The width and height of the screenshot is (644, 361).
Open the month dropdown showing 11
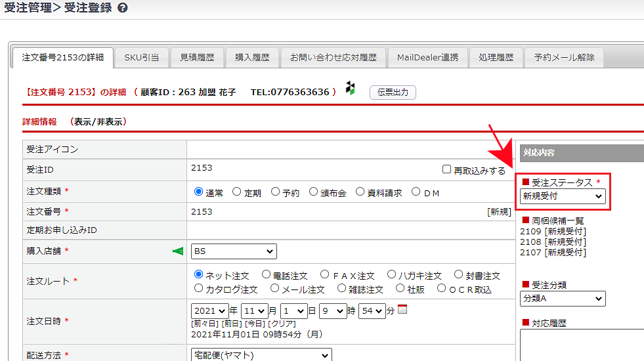(255, 311)
